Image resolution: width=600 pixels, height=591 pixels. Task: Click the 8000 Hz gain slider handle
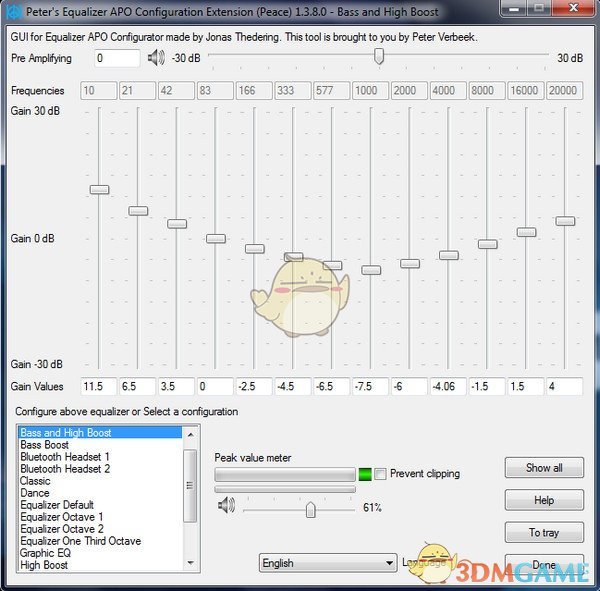click(x=488, y=244)
